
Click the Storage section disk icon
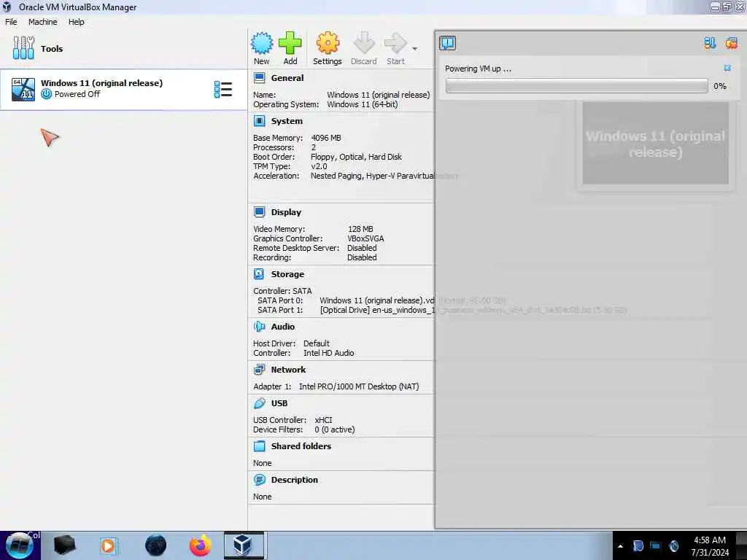click(259, 274)
